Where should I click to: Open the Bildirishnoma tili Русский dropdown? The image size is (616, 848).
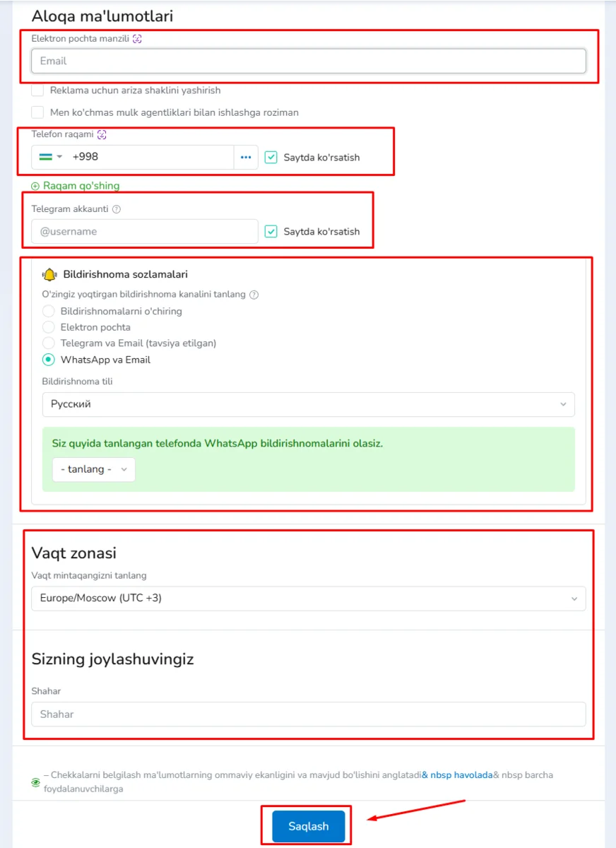[x=308, y=405]
